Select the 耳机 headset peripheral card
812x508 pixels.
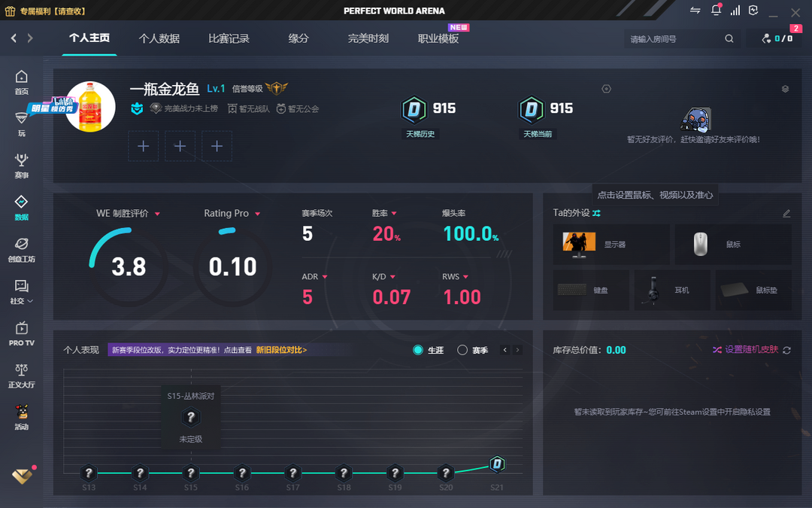tap(673, 291)
